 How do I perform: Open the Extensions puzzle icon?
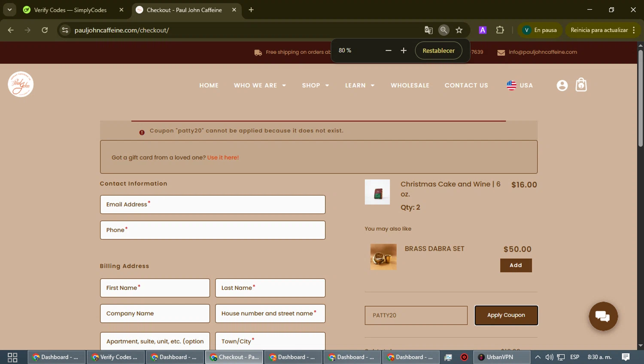coord(500,30)
